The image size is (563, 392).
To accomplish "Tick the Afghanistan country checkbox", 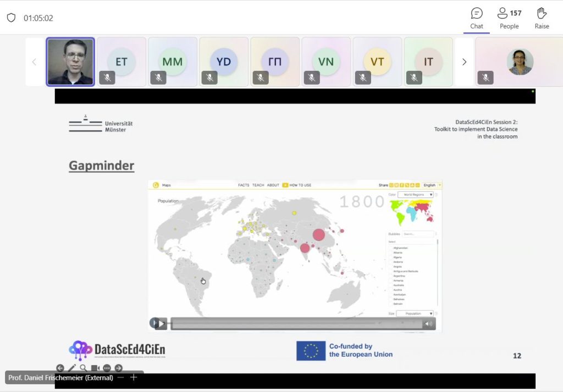I will pyautogui.click(x=391, y=248).
